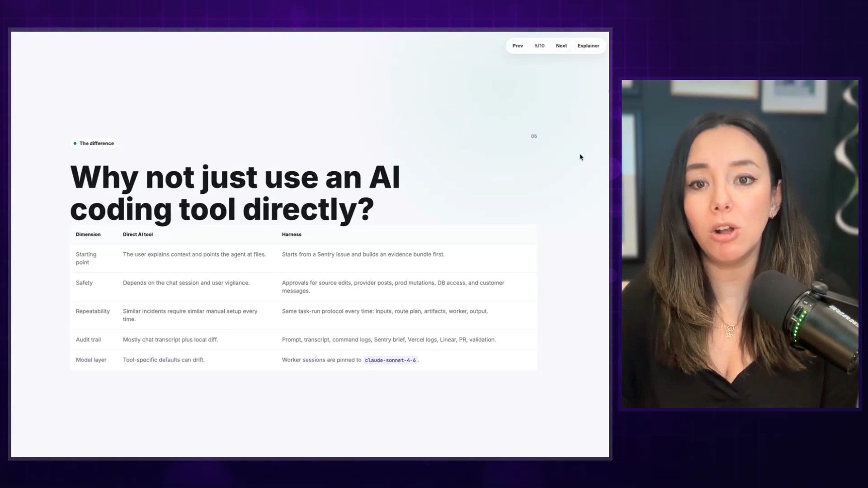
Task: Select the 'Repeatability' row label
Action: (x=93, y=311)
